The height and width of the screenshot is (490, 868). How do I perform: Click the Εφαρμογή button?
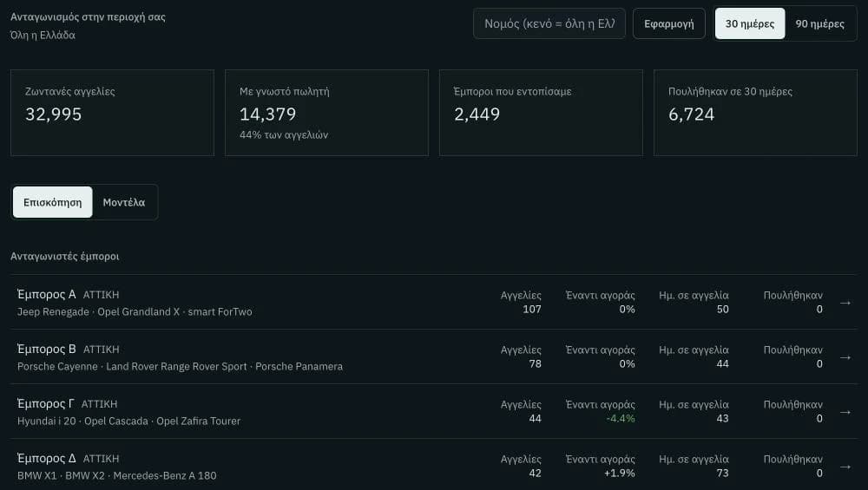[x=668, y=23]
